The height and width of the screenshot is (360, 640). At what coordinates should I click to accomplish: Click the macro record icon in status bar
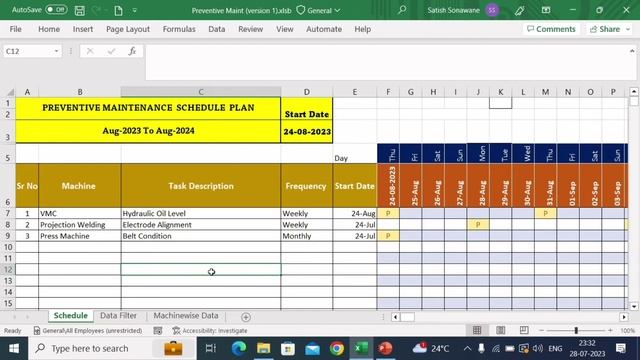click(x=158, y=331)
